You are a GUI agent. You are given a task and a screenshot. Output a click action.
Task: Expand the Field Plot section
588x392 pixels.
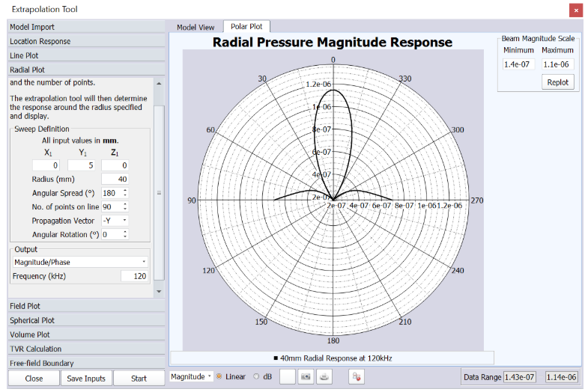[x=86, y=306]
